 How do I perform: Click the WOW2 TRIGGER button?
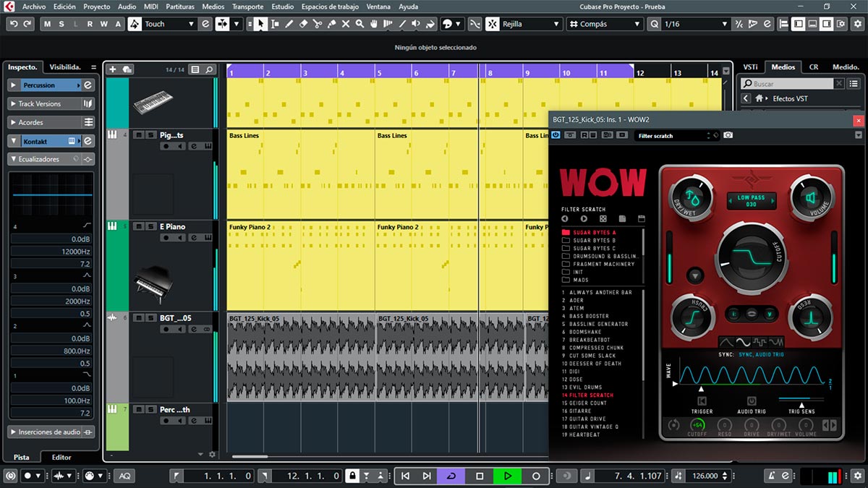click(x=702, y=401)
